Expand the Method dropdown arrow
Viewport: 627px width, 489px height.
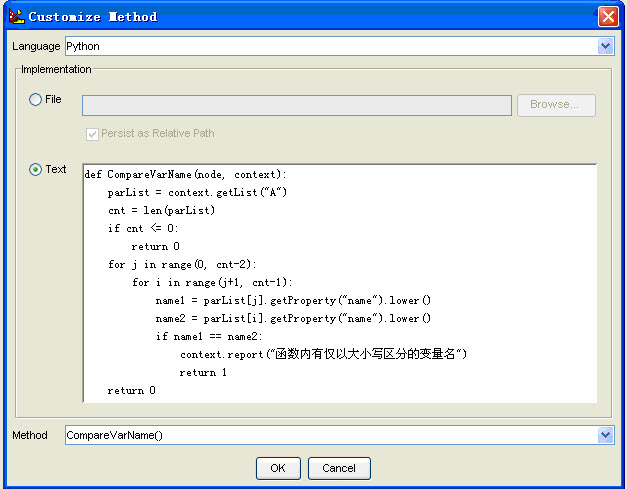point(605,435)
